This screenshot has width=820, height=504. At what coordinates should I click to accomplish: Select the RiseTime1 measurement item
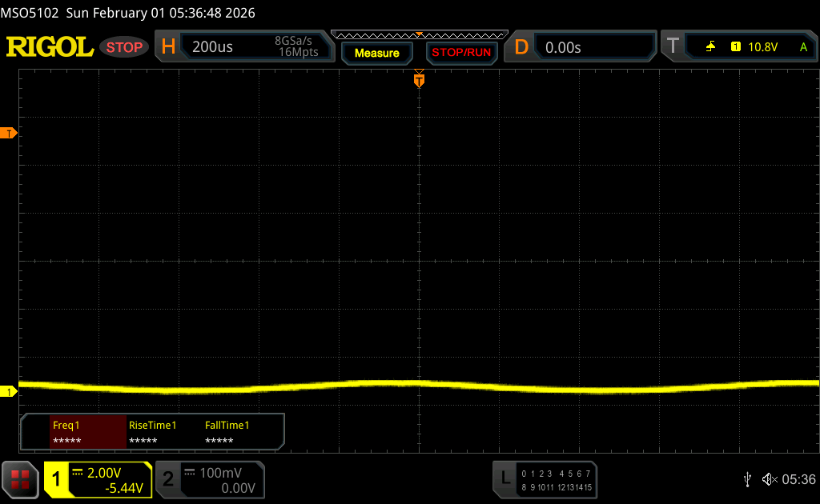point(163,433)
